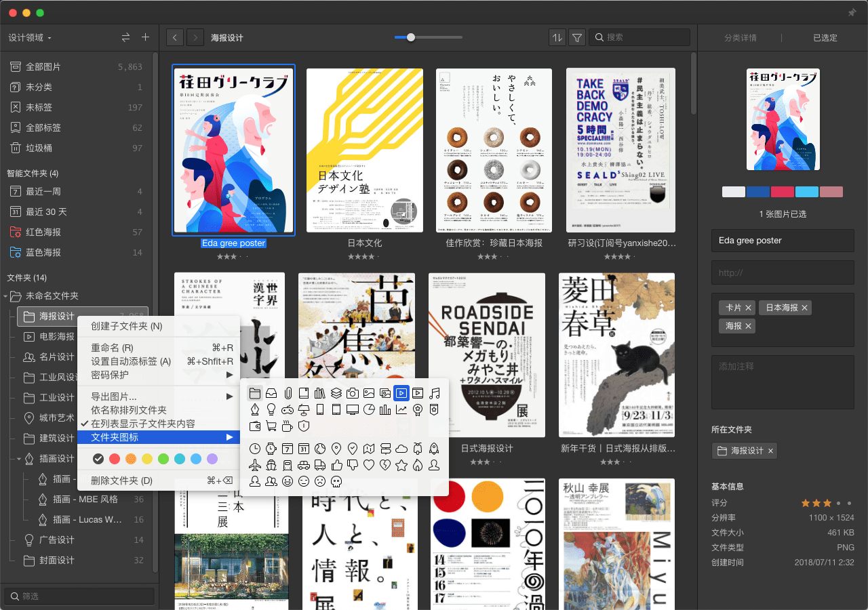Viewport: 868px width, 610px height.
Task: Pick the inbox tray icon in the icon picker
Action: click(x=271, y=393)
